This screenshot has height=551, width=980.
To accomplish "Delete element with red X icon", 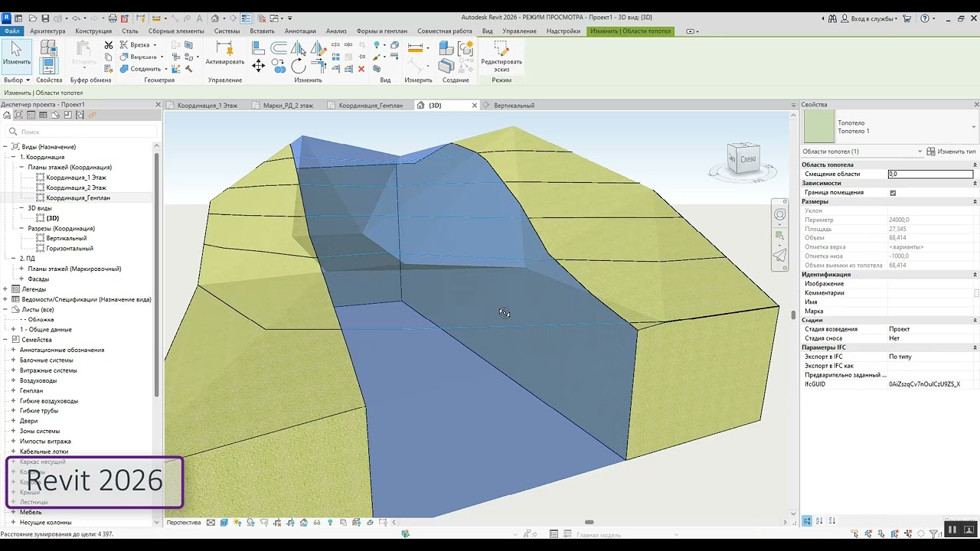I will pyautogui.click(x=362, y=69).
